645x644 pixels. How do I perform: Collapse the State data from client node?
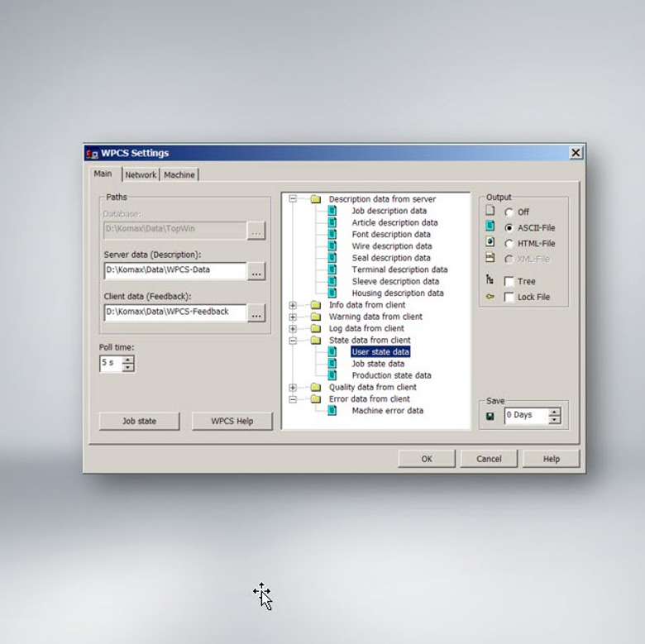(x=293, y=341)
